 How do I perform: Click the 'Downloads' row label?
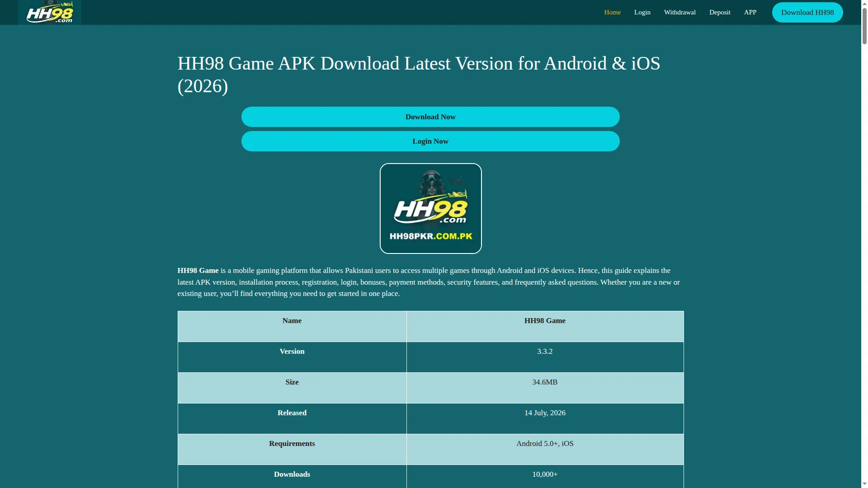coord(292,474)
